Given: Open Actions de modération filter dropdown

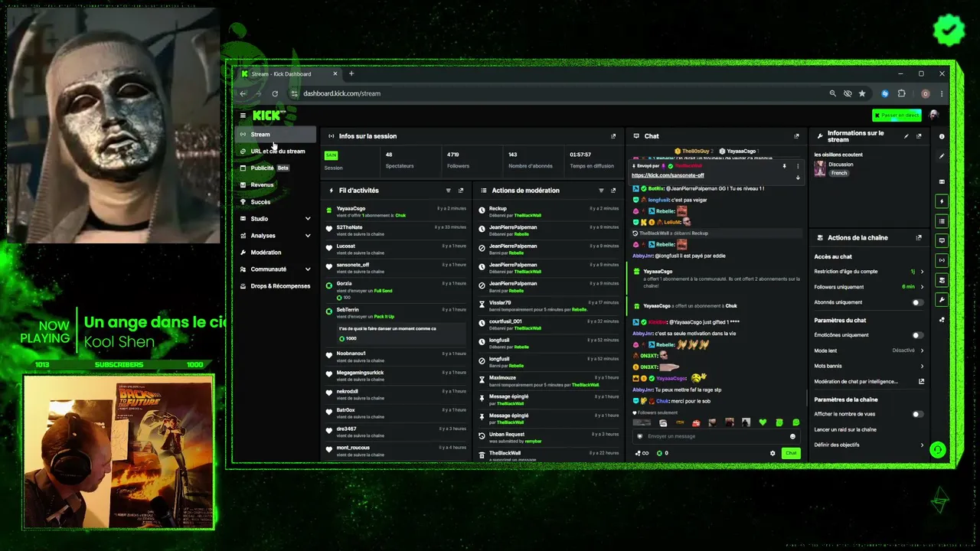Looking at the screenshot, I should pyautogui.click(x=601, y=191).
